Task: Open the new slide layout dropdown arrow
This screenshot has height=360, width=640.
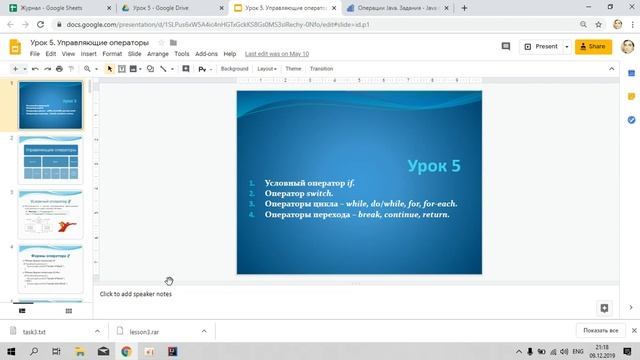Action: click(25, 69)
